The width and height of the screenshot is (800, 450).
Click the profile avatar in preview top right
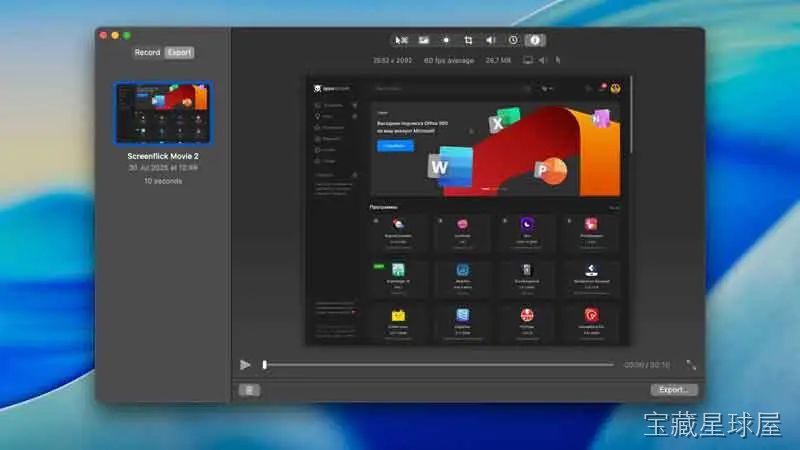(x=616, y=88)
